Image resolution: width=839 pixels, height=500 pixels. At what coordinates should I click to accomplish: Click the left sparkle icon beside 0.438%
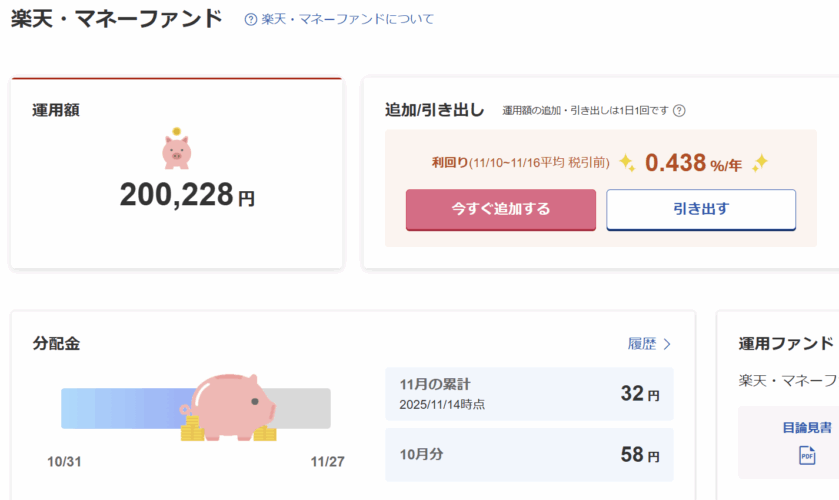[x=627, y=163]
